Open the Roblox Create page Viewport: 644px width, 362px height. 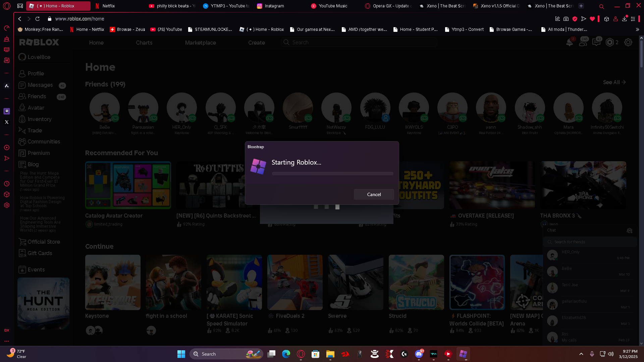(257, 43)
